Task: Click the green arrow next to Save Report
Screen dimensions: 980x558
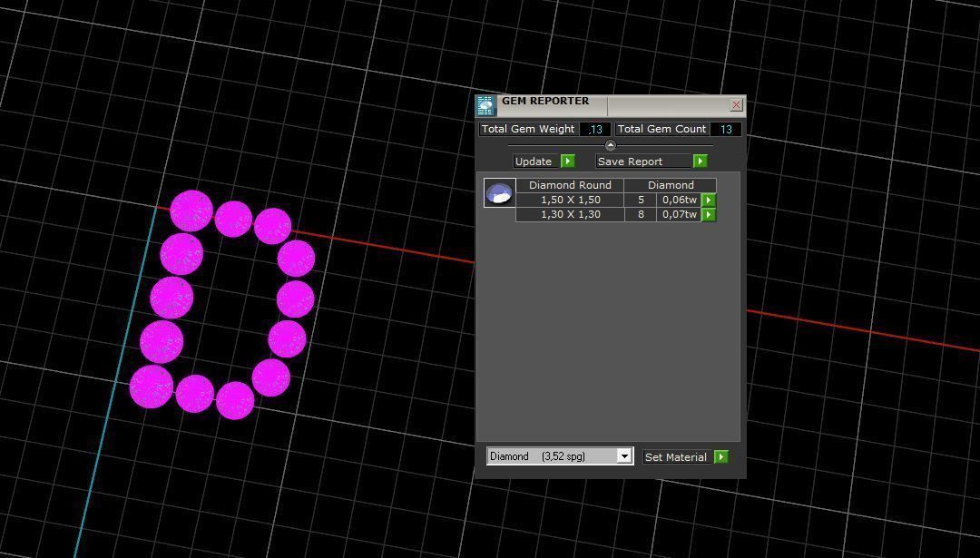Action: [700, 162]
